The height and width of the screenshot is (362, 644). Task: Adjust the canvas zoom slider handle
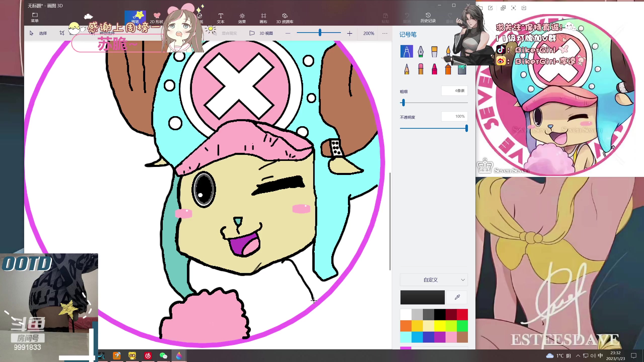tap(320, 32)
